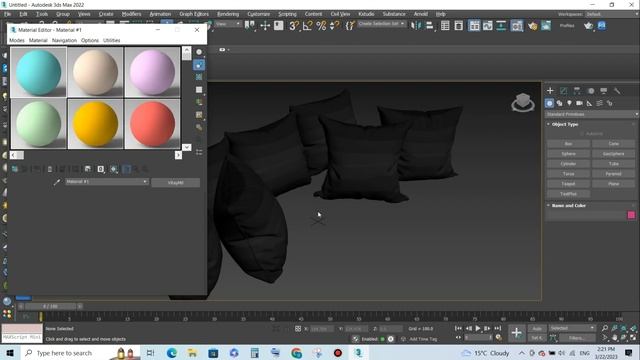The image size is (640, 360).
Task: Open the Modes menu in Material Editor
Action: click(x=17, y=40)
